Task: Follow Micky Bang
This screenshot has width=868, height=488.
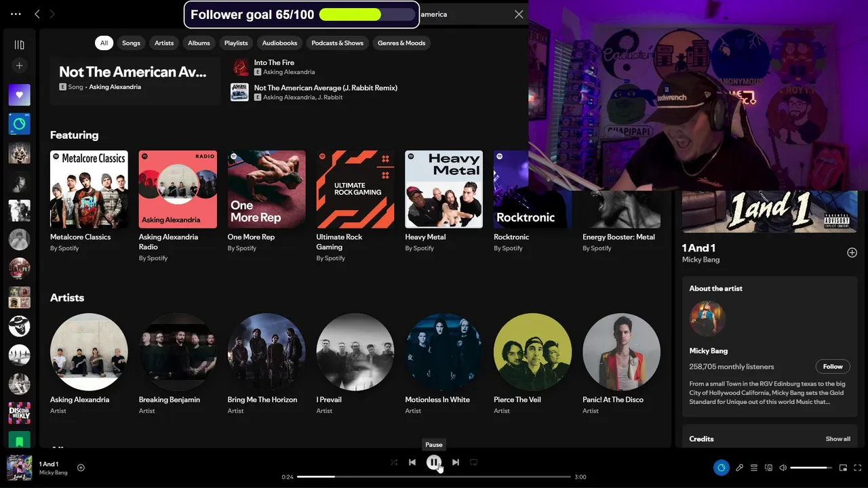Action: [833, 367]
